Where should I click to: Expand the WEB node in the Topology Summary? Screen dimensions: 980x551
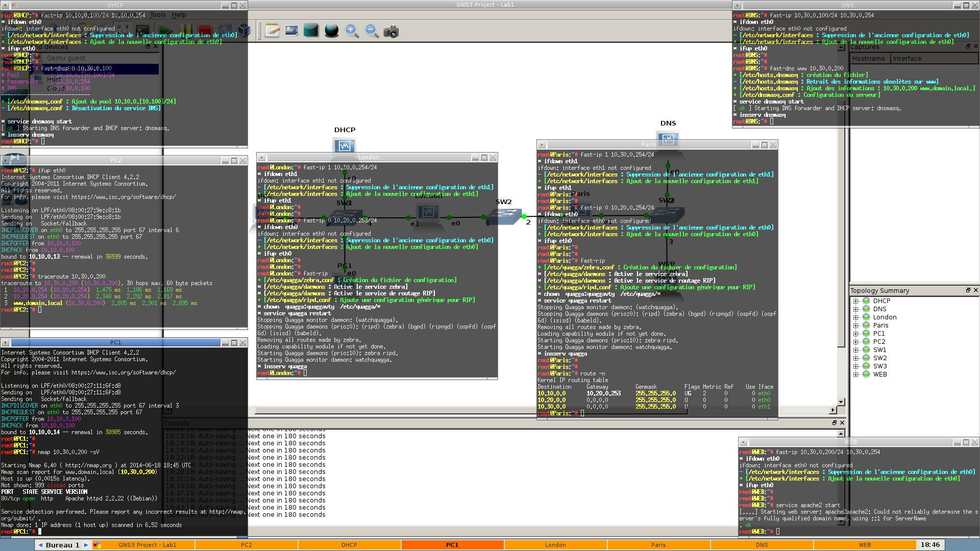[x=856, y=374]
